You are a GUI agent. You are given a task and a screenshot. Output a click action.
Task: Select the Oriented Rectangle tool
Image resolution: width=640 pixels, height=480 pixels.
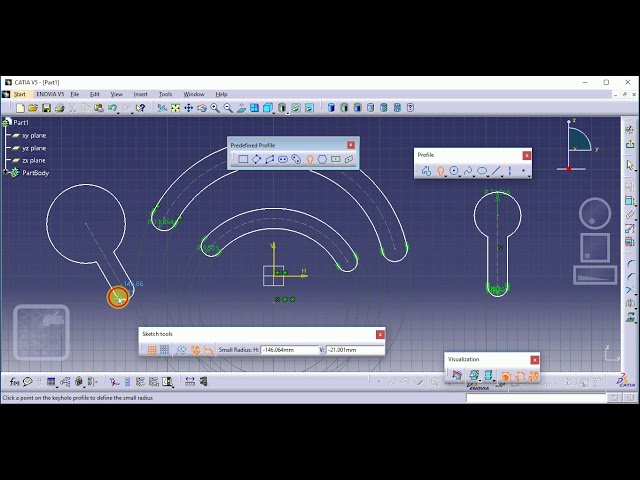[256, 159]
